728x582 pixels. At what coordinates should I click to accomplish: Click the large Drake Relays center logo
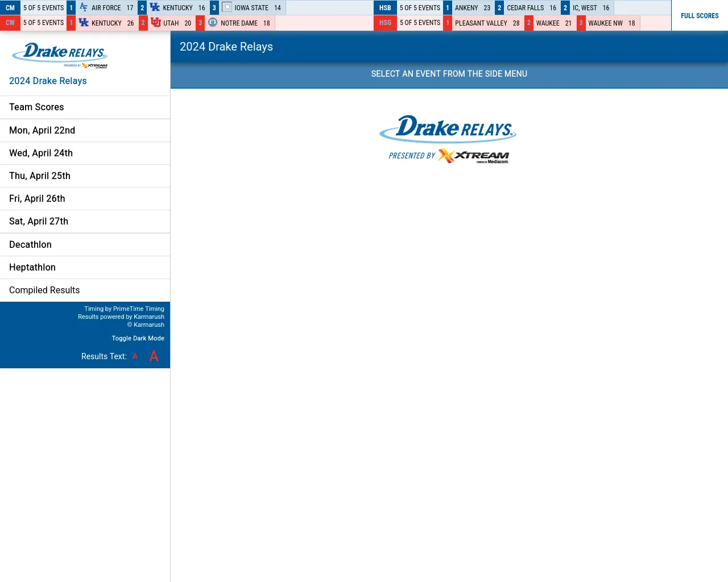click(x=448, y=139)
